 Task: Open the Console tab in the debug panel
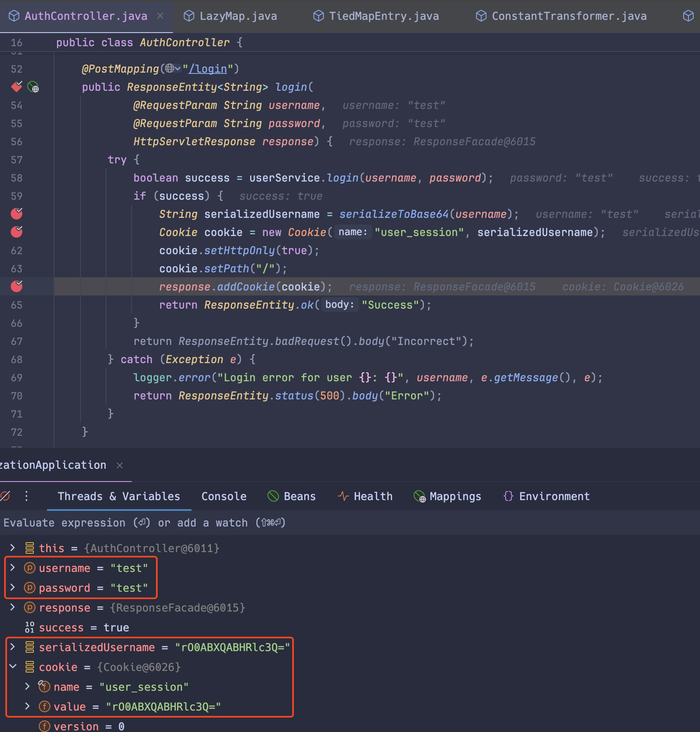[223, 496]
